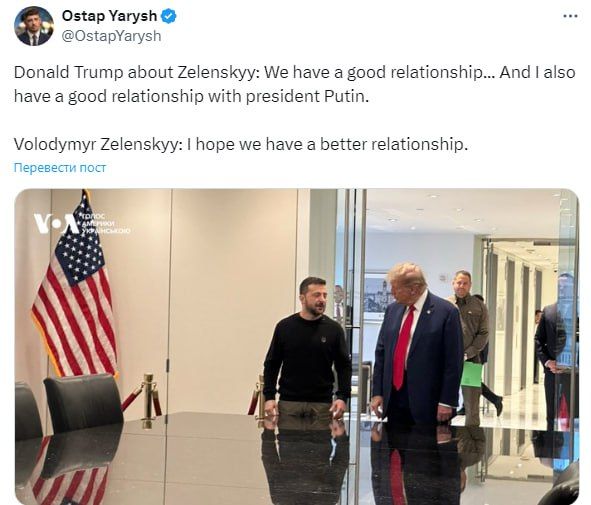This screenshot has width=591, height=505.
Task: Click the red tie on the navy suit
Action: pyautogui.click(x=403, y=347)
